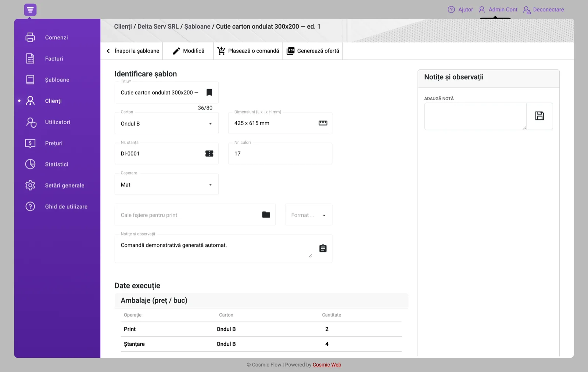
Task: Click the Cosmic Flow logo icon
Action: click(30, 10)
